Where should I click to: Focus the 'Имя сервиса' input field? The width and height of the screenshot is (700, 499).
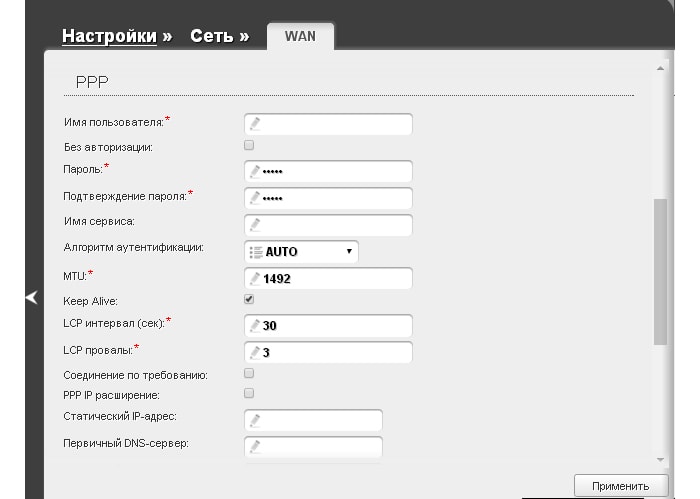(328, 225)
